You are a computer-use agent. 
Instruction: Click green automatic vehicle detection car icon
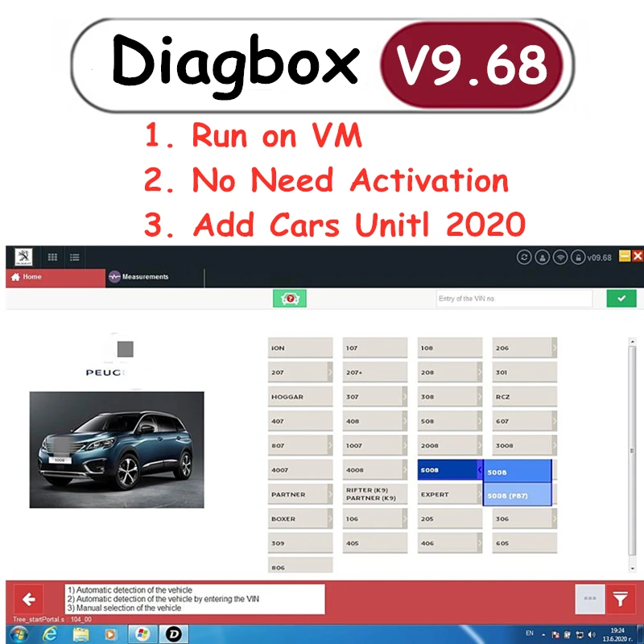coord(290,299)
